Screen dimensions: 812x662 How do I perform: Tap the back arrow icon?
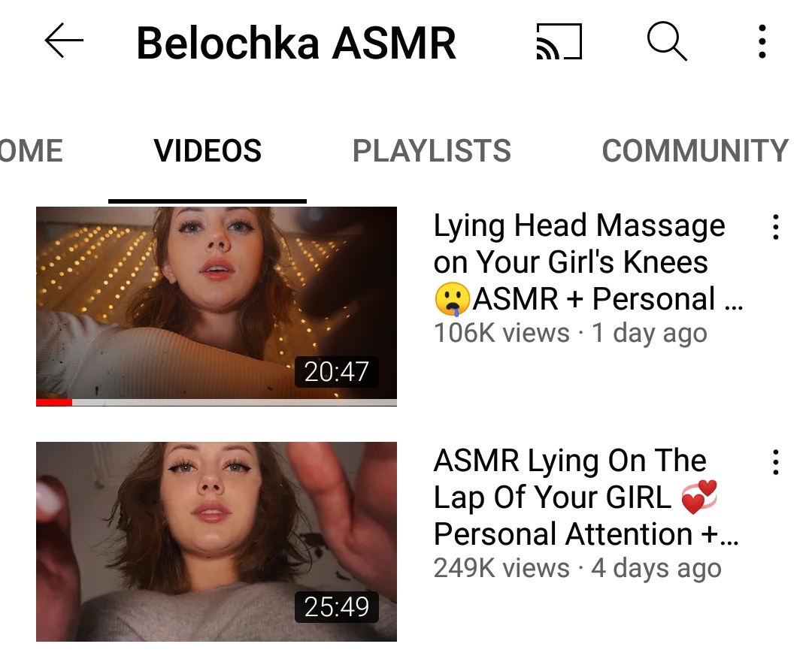click(64, 41)
